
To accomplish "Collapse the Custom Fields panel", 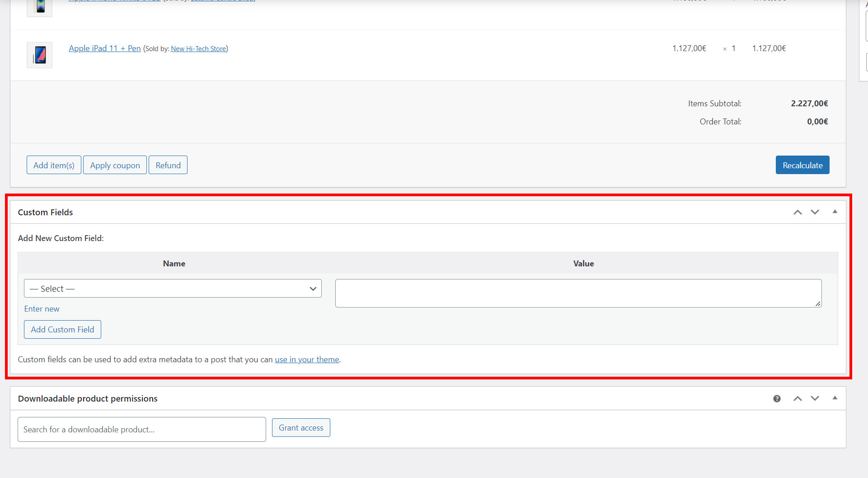I will click(x=835, y=212).
